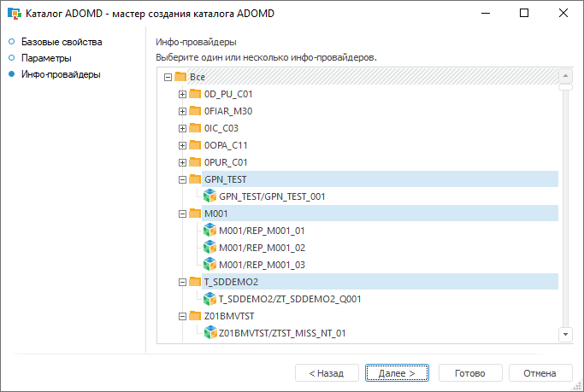Click the folder icon of 0D_PU_C01
The height and width of the screenshot is (392, 584).
[195, 94]
